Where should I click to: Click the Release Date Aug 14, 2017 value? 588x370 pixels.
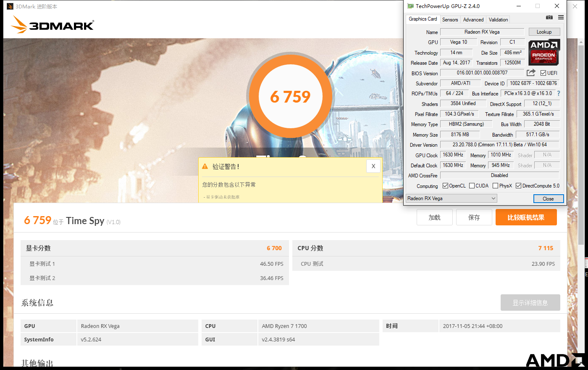(x=456, y=63)
